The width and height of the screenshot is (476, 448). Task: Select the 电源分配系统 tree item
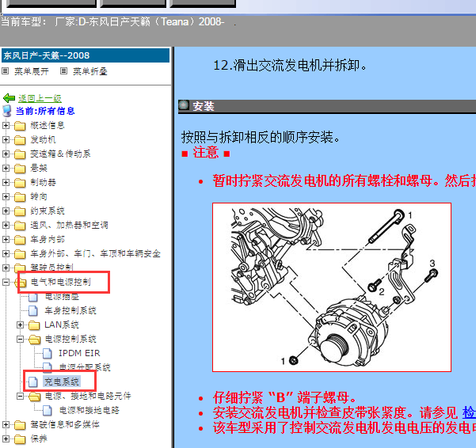pos(85,367)
